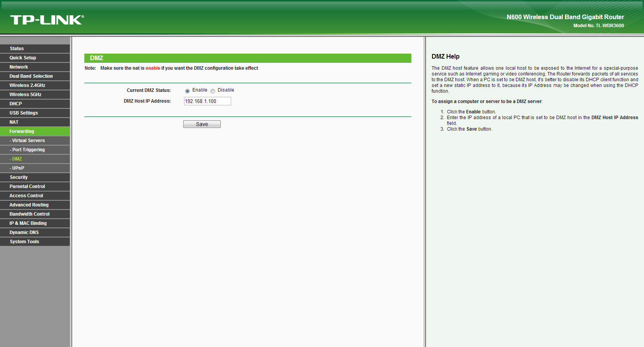
Task: Click the DMZ Help heading
Action: pyautogui.click(x=445, y=56)
